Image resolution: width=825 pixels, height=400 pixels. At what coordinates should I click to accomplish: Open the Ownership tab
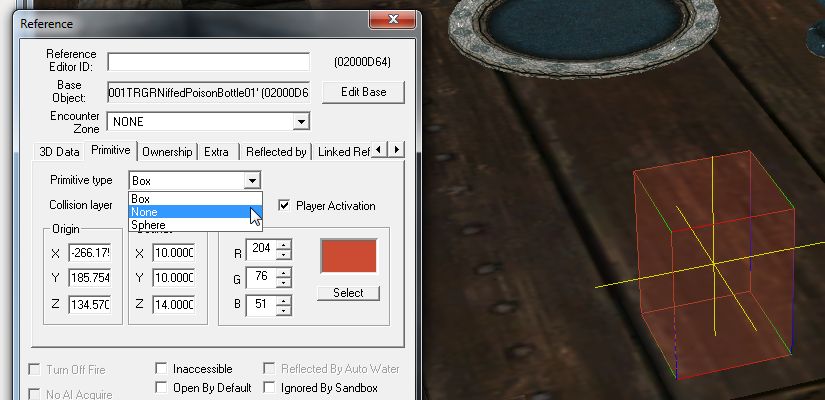[167, 152]
